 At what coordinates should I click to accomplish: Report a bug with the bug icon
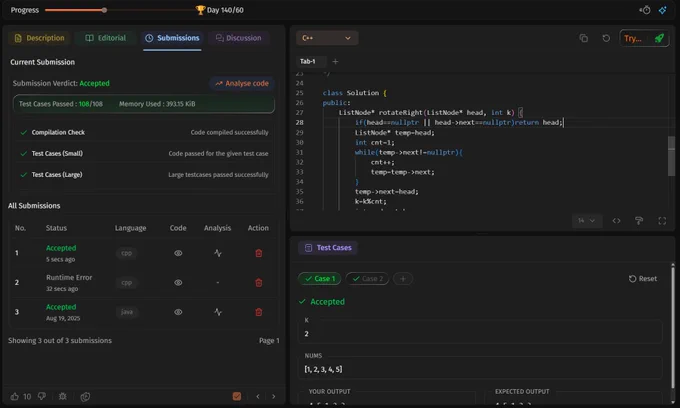(62, 396)
